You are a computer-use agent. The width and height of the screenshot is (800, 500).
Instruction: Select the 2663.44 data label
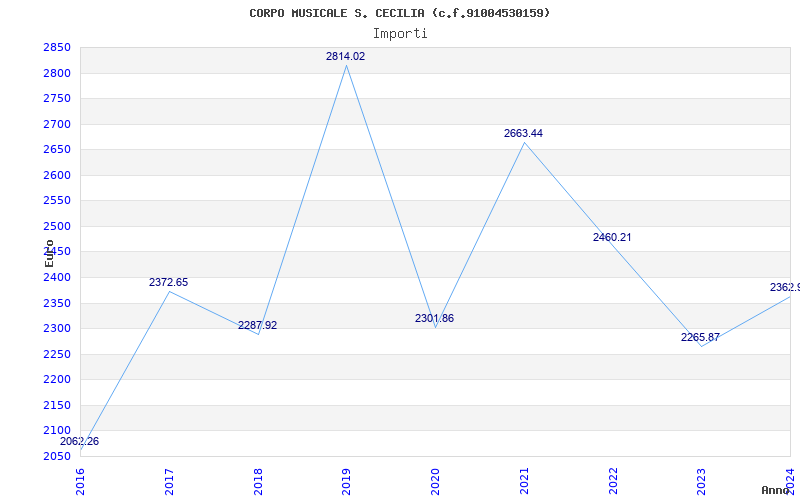point(523,133)
